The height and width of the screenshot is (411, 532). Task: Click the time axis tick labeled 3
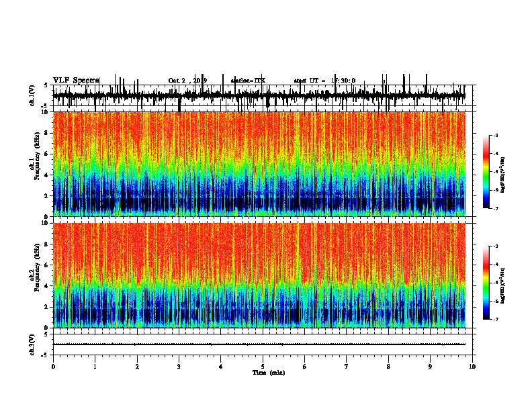pyautogui.click(x=179, y=366)
